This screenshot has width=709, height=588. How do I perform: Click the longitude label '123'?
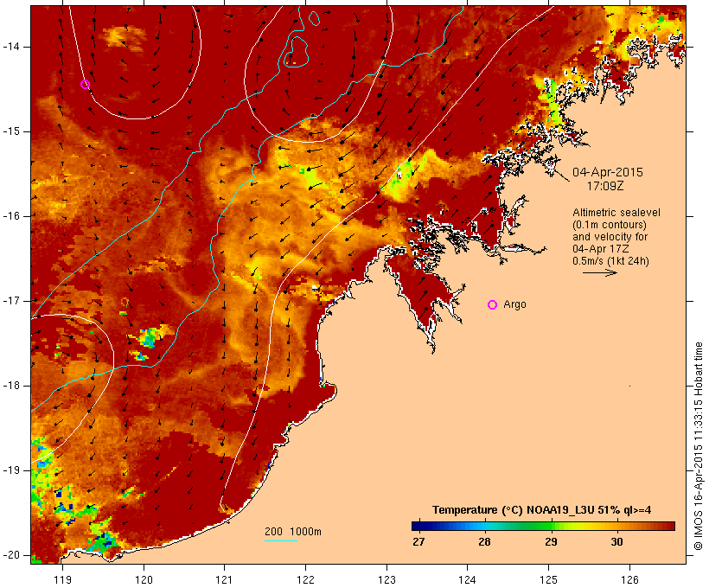386,579
